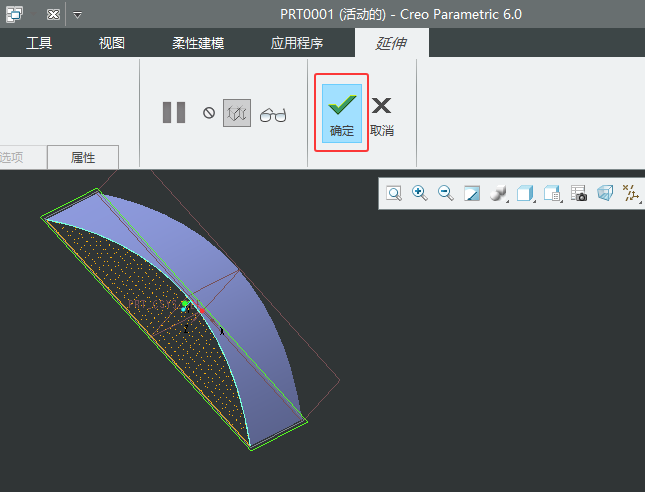Click the Refit zoom icon in the graphics toolbar
Image resolution: width=645 pixels, height=492 pixels.
coord(394,193)
